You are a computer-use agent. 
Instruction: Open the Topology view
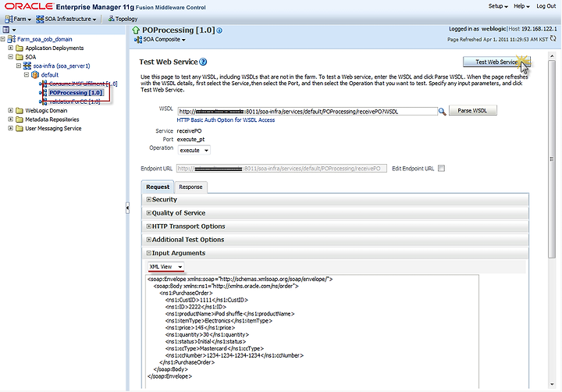[123, 19]
